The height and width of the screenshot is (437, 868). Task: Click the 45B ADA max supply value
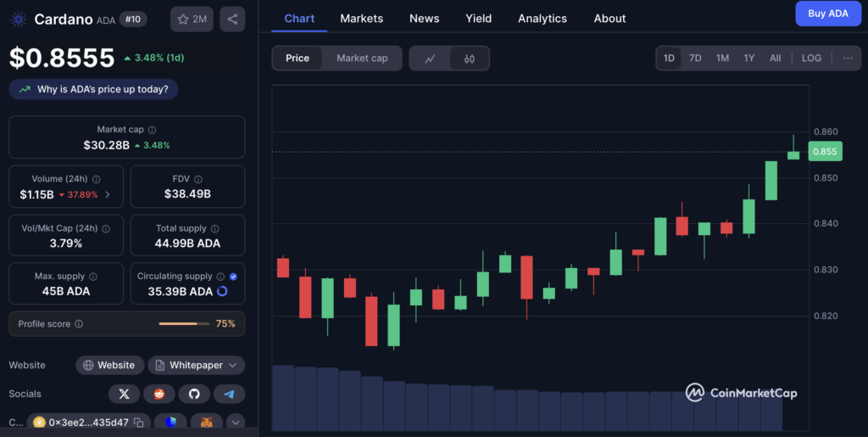click(66, 291)
